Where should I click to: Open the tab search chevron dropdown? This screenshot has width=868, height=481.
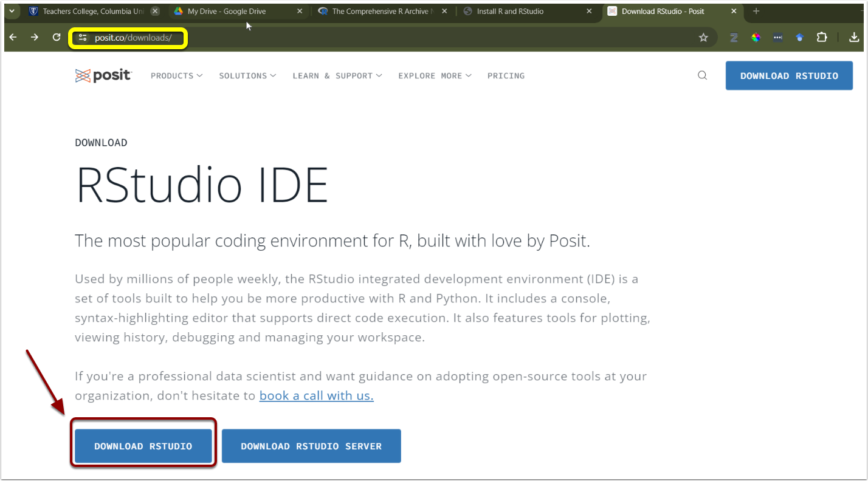coord(11,11)
